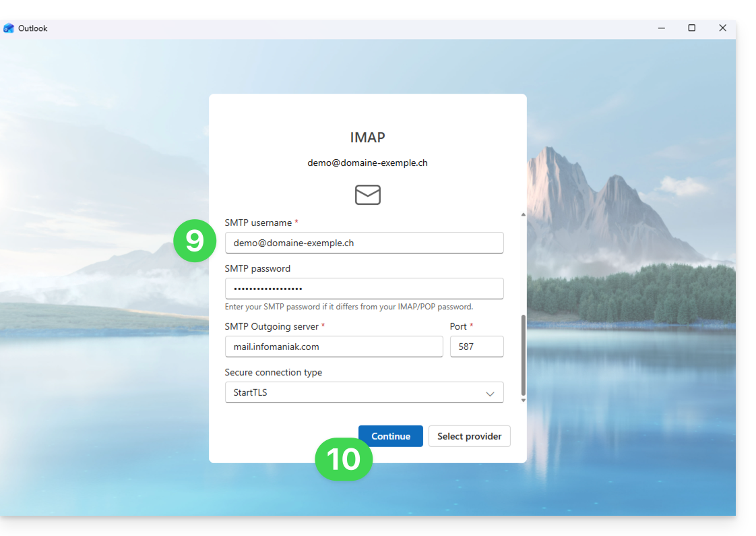Click the email address below IMAP heading
756x536 pixels.
(x=367, y=163)
